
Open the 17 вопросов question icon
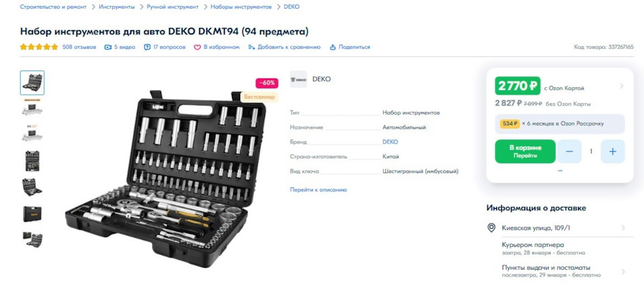pos(147,47)
